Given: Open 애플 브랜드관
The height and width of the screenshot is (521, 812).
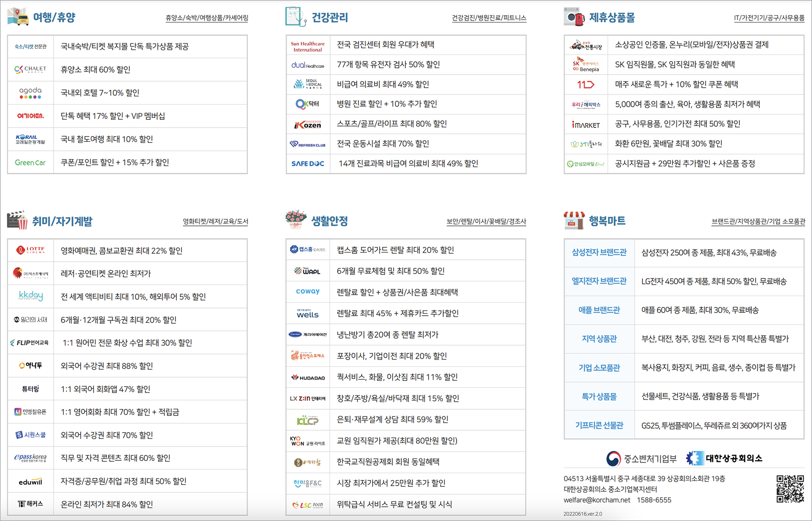Looking at the screenshot, I should 599,309.
